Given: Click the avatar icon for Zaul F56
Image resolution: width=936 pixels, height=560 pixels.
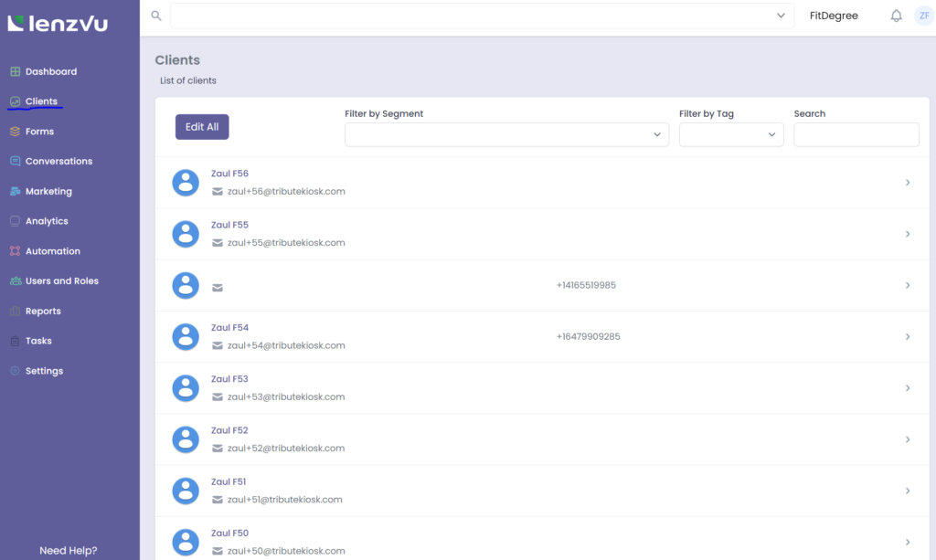Looking at the screenshot, I should point(186,183).
